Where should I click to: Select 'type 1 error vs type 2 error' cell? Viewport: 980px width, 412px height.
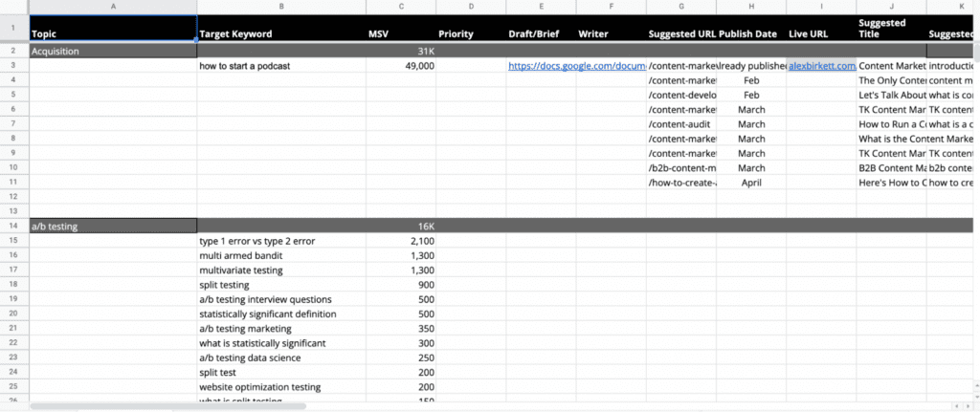281,241
